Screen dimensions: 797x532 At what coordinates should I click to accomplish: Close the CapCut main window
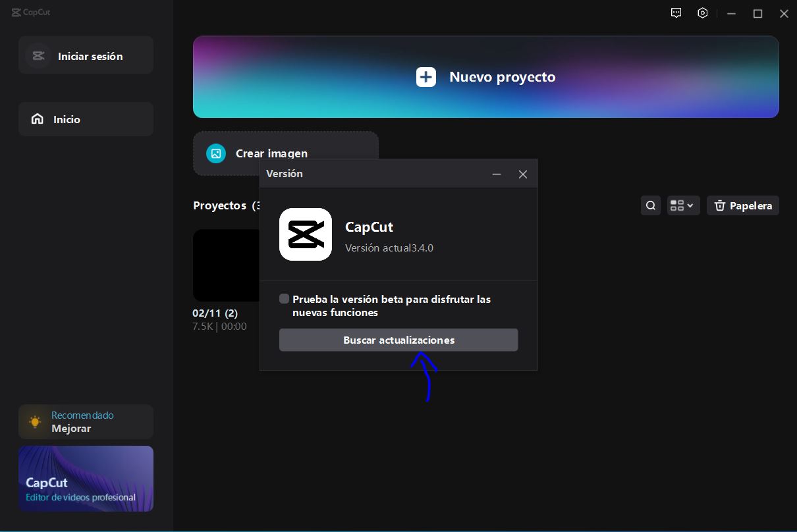[x=784, y=13]
